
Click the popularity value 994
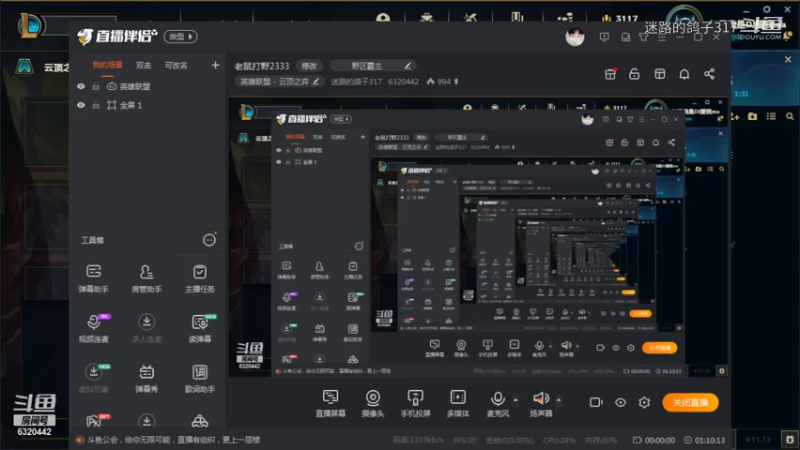tap(443, 82)
